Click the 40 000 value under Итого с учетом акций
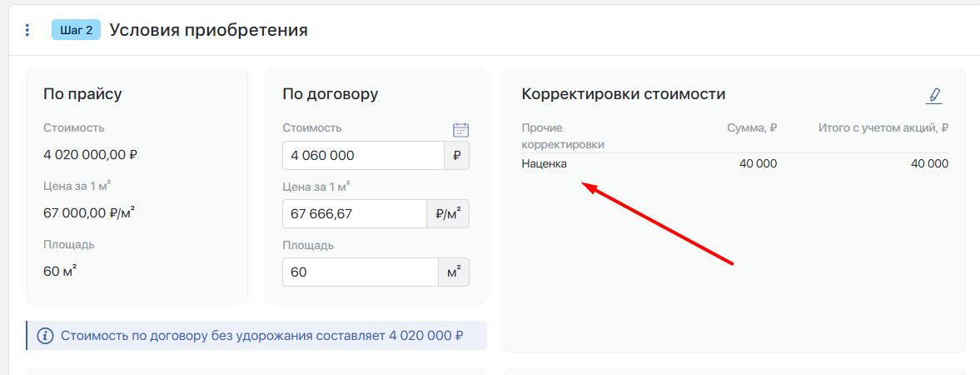 point(929,164)
